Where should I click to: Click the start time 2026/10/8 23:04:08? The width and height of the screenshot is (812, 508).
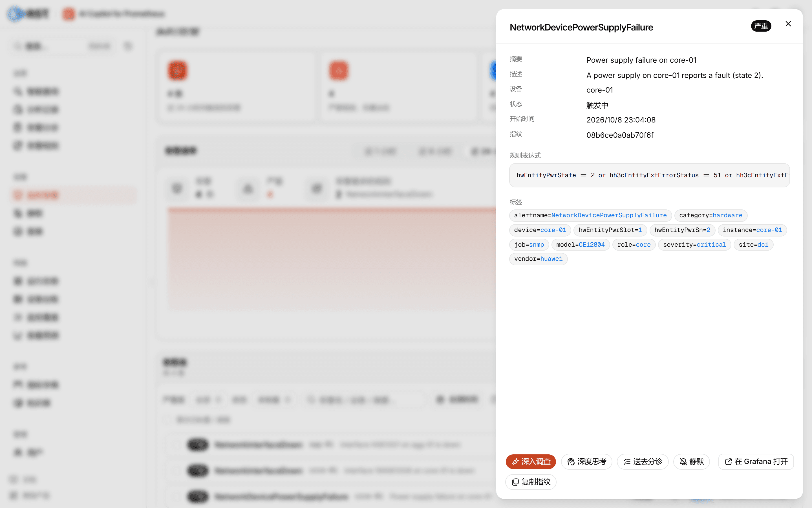click(x=621, y=120)
